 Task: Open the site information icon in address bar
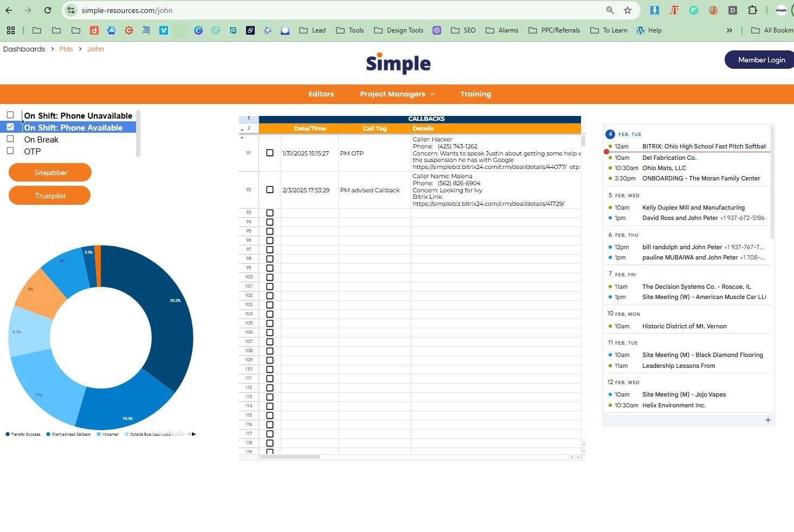71,10
